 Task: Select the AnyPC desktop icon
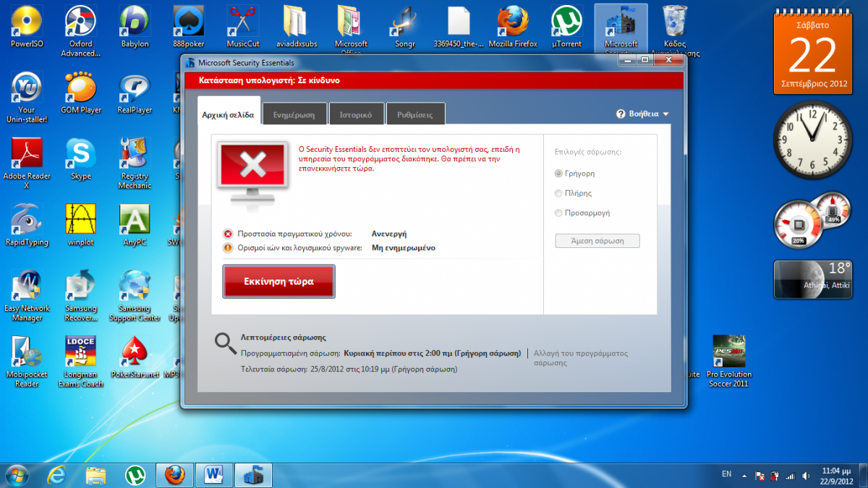tap(135, 226)
